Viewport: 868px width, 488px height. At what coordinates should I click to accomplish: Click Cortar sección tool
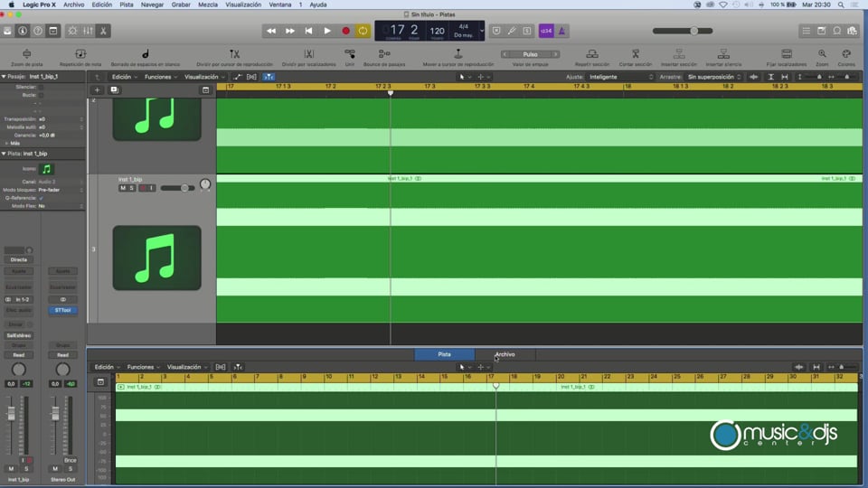point(636,57)
